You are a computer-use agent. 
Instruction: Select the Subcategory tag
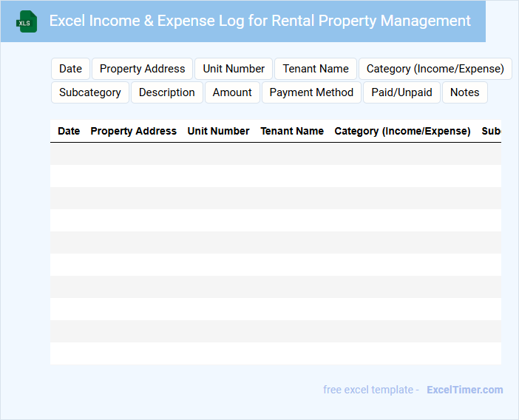pos(90,92)
